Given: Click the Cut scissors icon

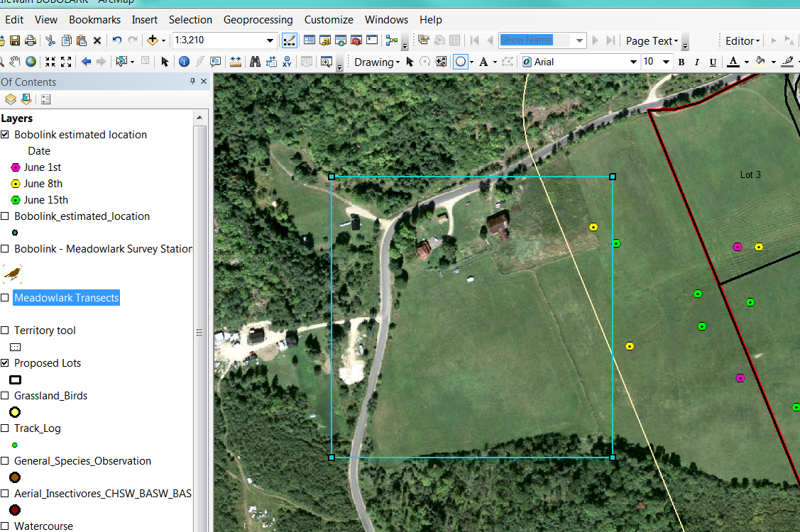Looking at the screenshot, I should pyautogui.click(x=50, y=40).
